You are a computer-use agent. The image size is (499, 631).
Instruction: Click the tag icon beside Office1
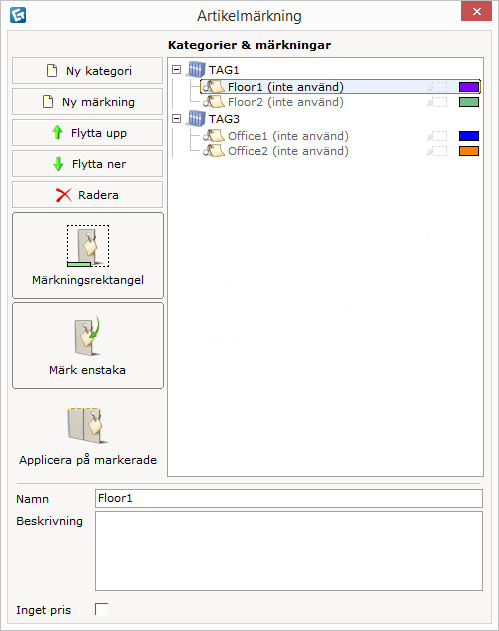click(214, 136)
